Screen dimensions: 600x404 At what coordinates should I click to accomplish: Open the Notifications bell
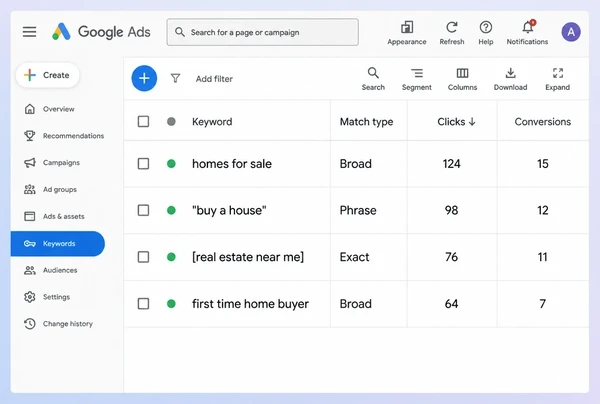click(527, 33)
